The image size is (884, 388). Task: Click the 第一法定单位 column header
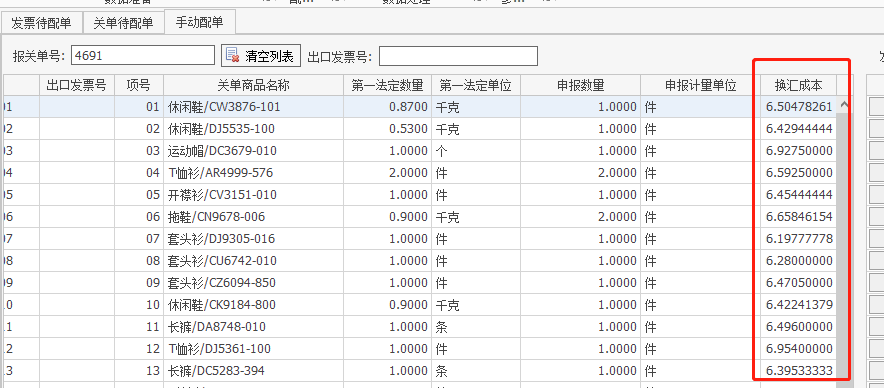point(476,86)
